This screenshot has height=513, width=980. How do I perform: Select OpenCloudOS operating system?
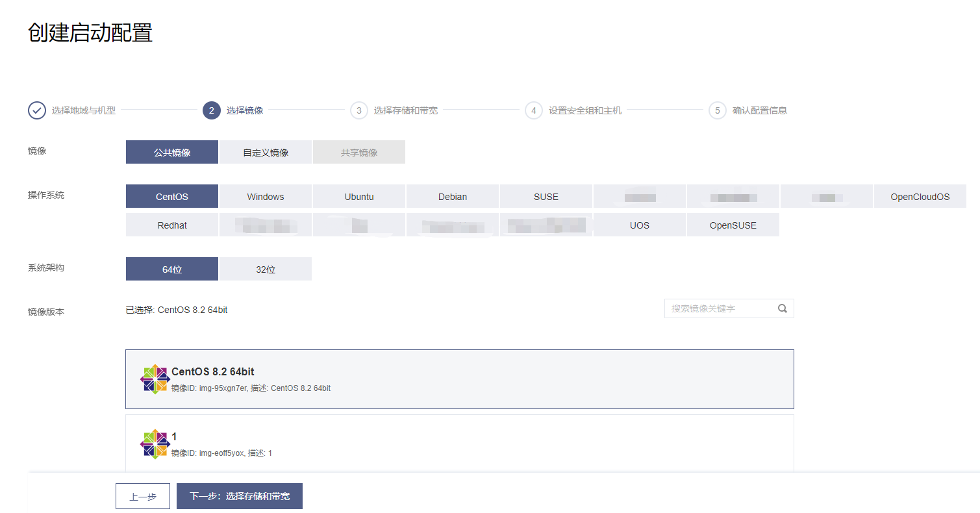tap(920, 197)
